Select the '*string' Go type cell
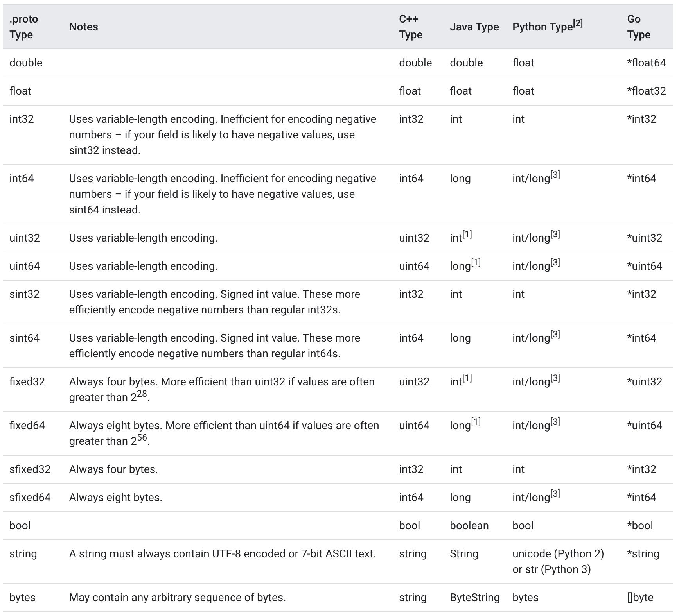Screen dimensions: 679x616 tap(643, 554)
